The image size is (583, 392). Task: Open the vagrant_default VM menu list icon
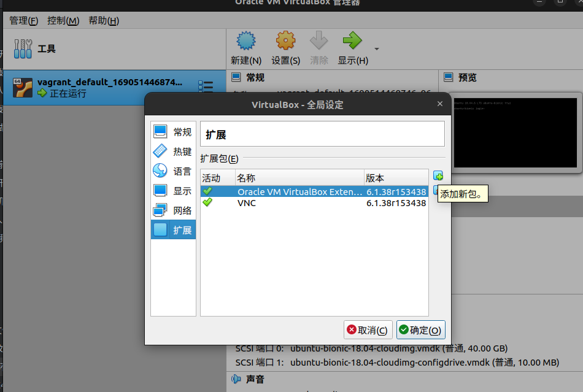pyautogui.click(x=206, y=87)
